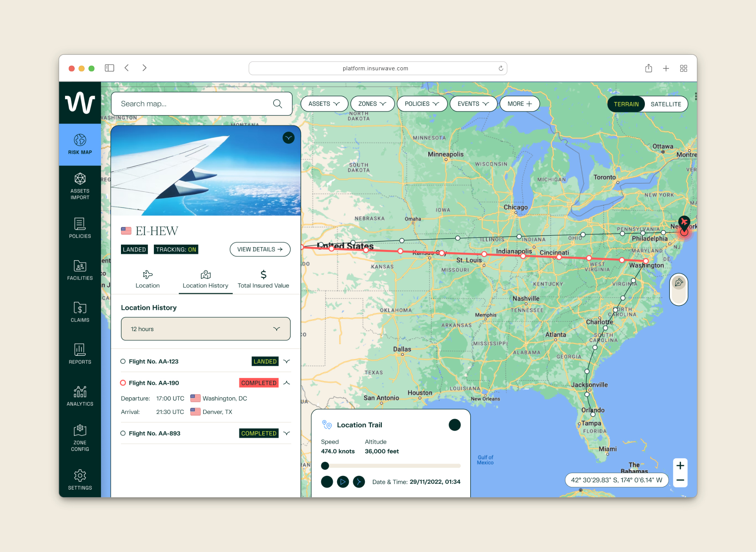Open the Zones filter dropdown
Viewport: 756px width, 552px height.
click(x=372, y=104)
